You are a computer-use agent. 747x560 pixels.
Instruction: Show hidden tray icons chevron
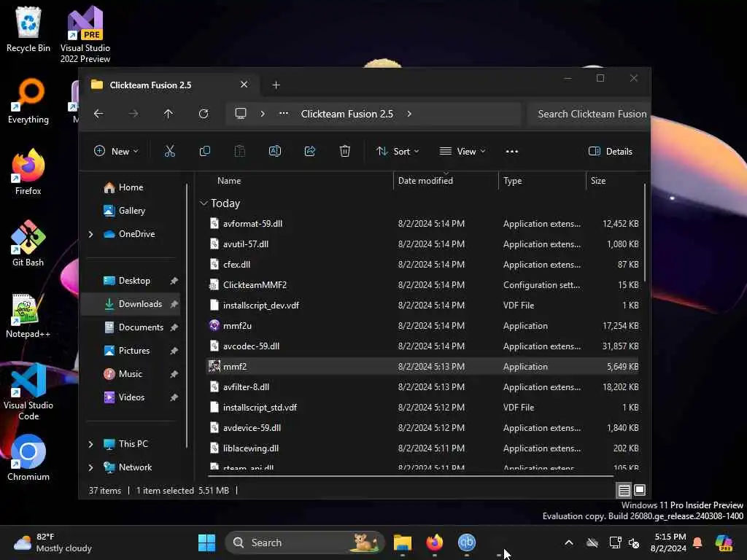569,542
